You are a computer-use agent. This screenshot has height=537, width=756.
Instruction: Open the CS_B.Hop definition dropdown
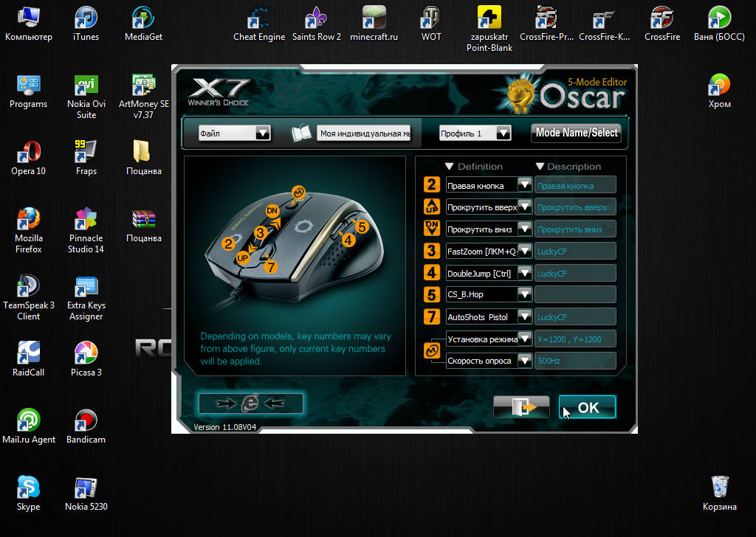(524, 295)
